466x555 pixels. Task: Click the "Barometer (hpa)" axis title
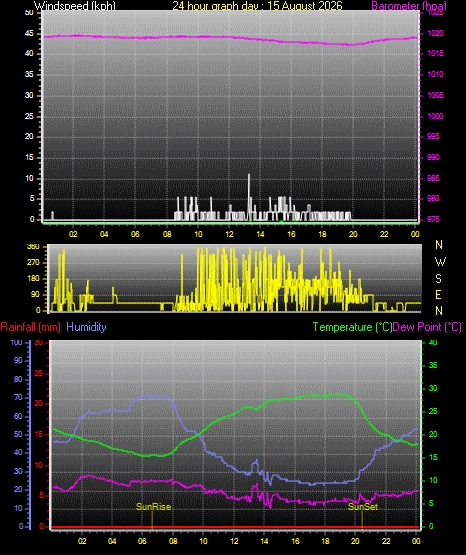click(x=409, y=6)
